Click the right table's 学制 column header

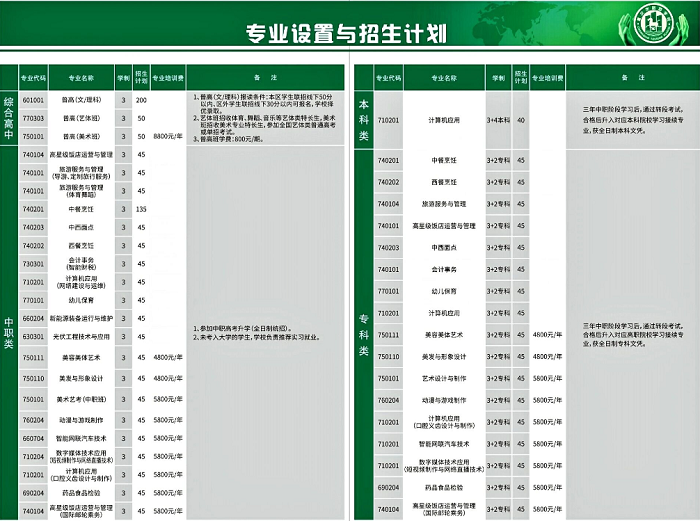pyautogui.click(x=498, y=77)
